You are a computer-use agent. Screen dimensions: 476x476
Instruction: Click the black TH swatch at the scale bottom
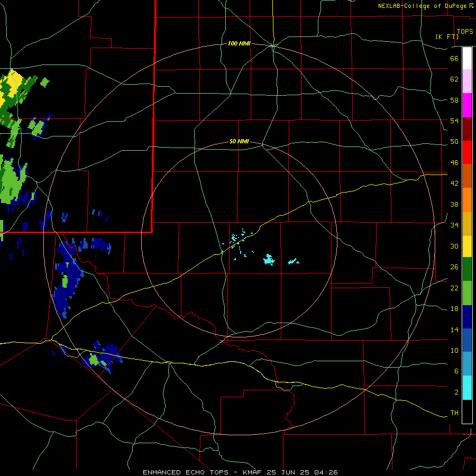tap(467, 411)
